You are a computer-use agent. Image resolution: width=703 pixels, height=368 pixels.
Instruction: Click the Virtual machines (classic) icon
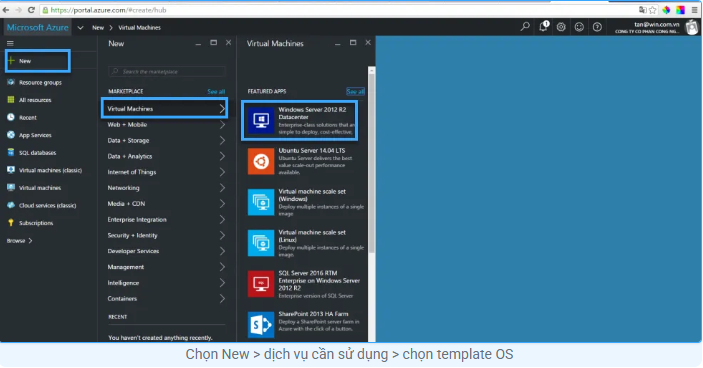coord(11,170)
